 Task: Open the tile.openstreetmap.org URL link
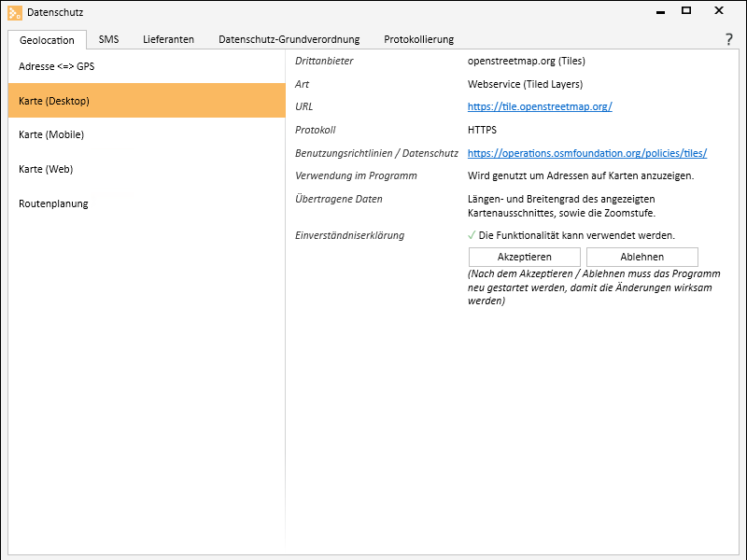[x=540, y=106]
